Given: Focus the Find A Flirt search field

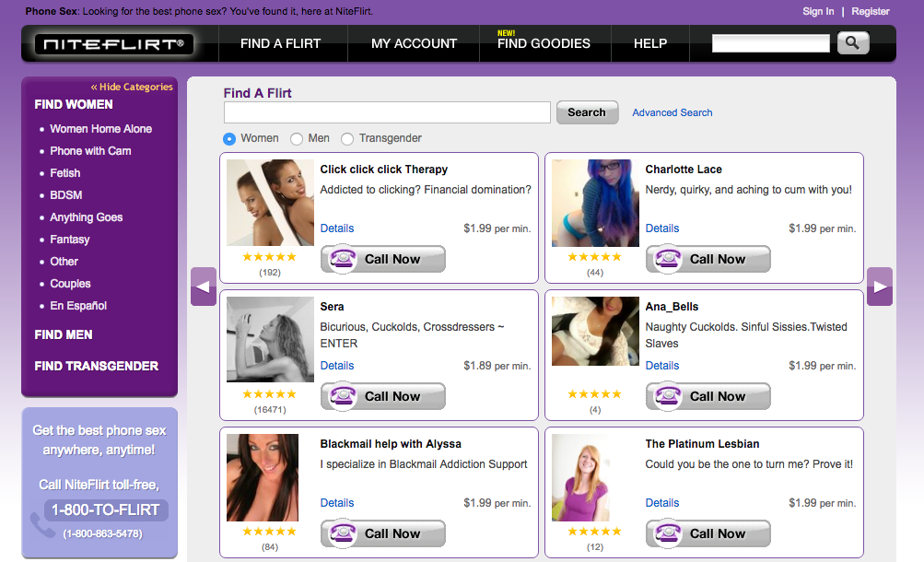Looking at the screenshot, I should tap(387, 111).
